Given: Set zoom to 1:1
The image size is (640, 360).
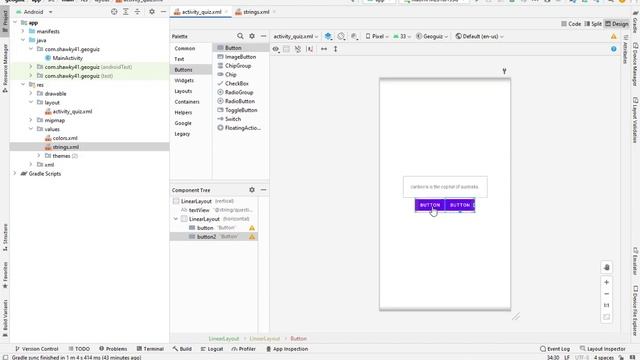Looking at the screenshot, I should (x=607, y=305).
